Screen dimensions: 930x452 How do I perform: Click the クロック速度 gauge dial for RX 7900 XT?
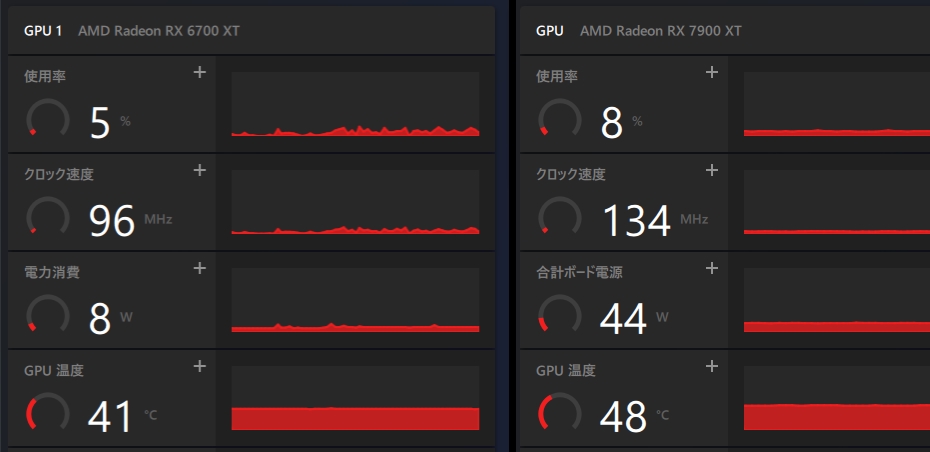(560, 217)
